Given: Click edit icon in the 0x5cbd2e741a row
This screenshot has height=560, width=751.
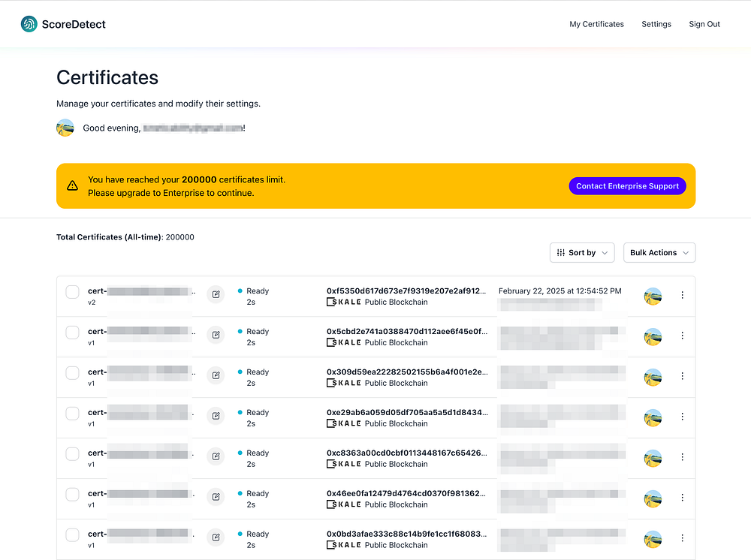Looking at the screenshot, I should click(x=216, y=336).
